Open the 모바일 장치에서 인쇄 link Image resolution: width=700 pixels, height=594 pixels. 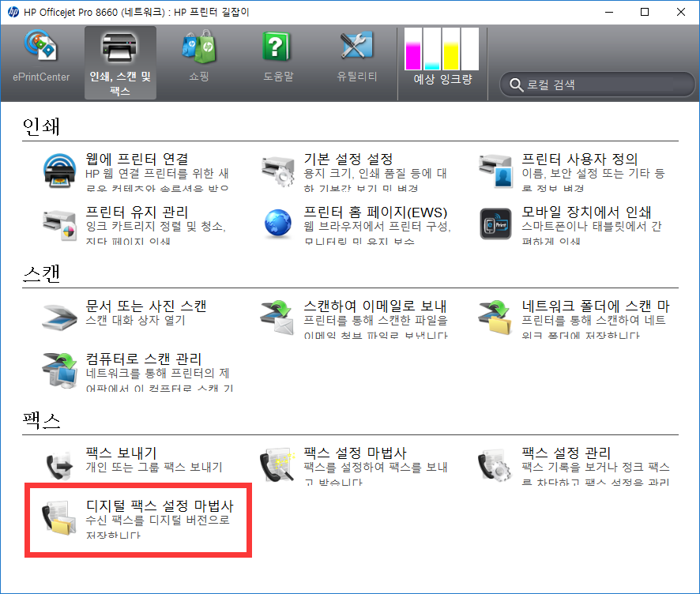(586, 212)
